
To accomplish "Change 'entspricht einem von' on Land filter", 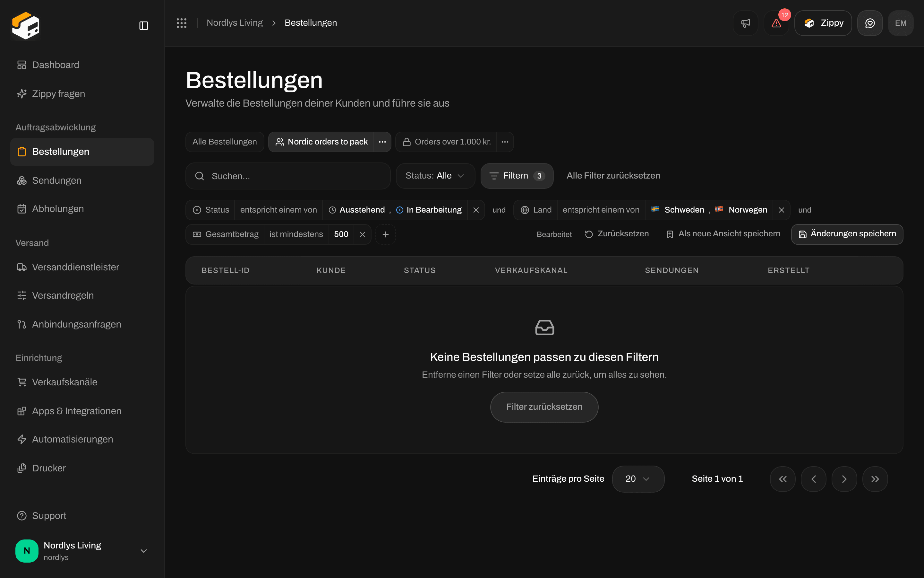I will point(601,210).
